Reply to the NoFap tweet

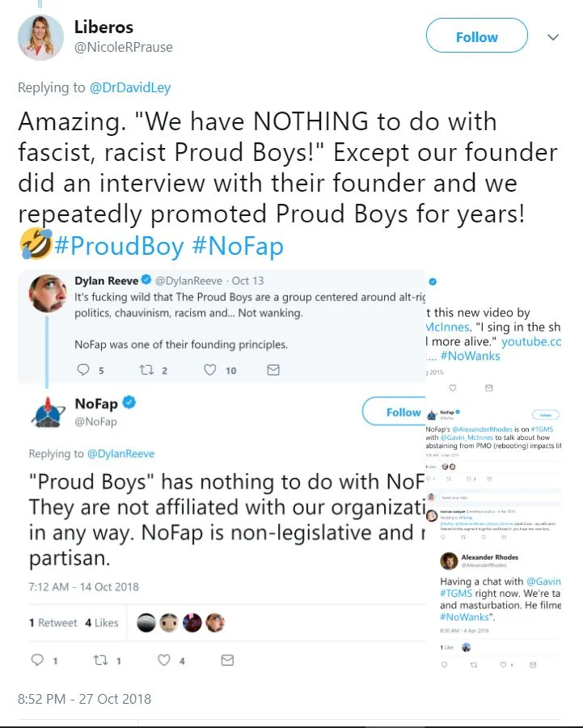[x=37, y=661]
